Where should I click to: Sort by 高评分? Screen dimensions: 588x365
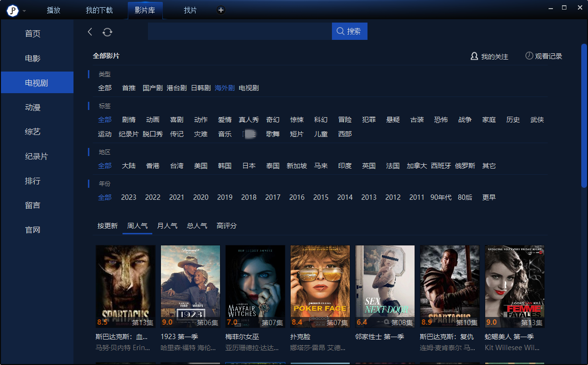tap(227, 226)
